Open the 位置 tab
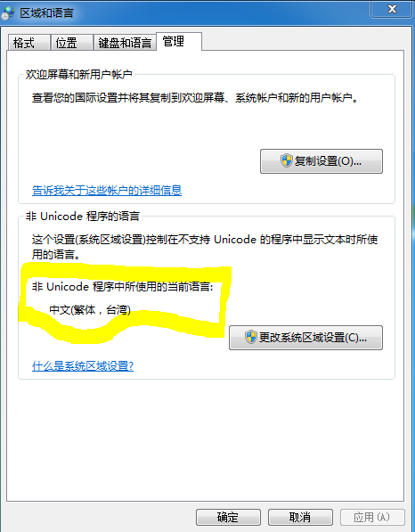The image size is (415, 532). pyautogui.click(x=71, y=43)
